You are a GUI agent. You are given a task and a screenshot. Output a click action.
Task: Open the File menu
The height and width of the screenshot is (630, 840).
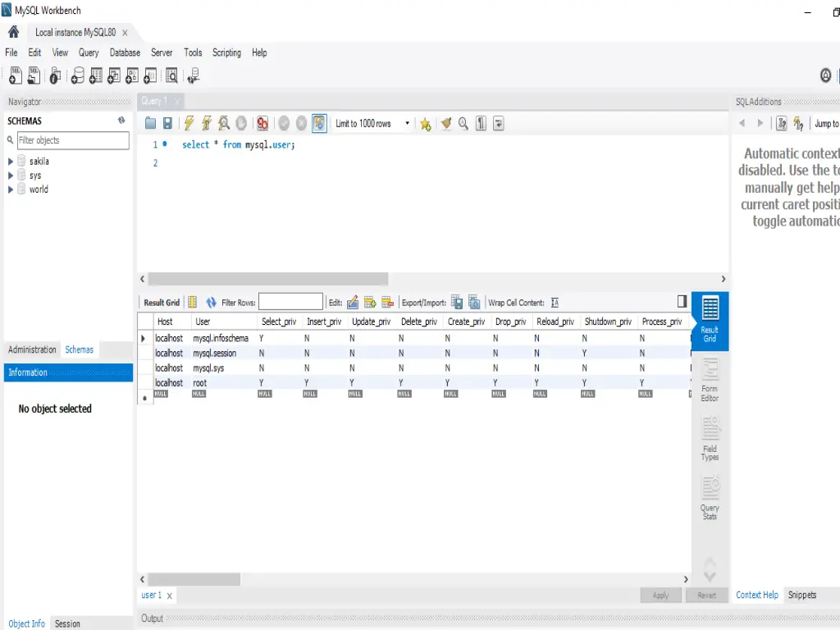point(11,52)
